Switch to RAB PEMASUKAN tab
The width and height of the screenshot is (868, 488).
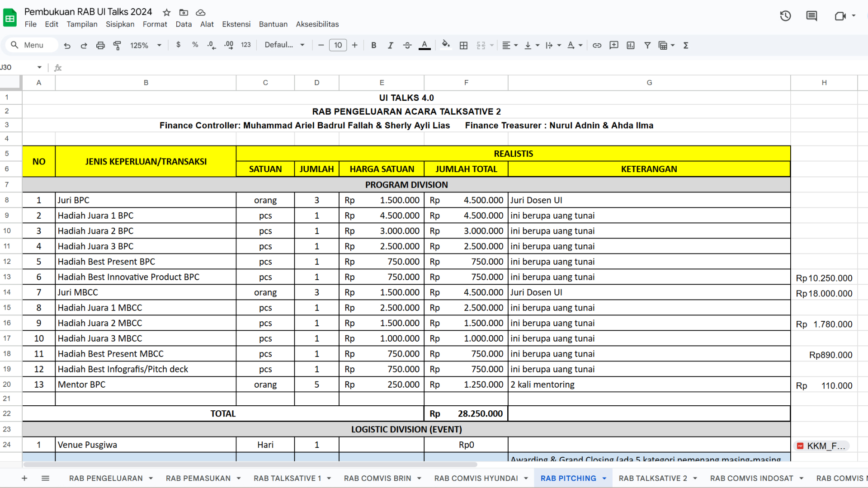[x=198, y=478]
